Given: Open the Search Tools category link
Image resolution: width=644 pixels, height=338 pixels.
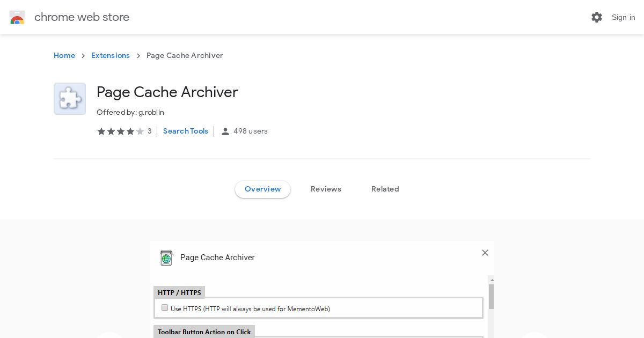Looking at the screenshot, I should click(186, 131).
